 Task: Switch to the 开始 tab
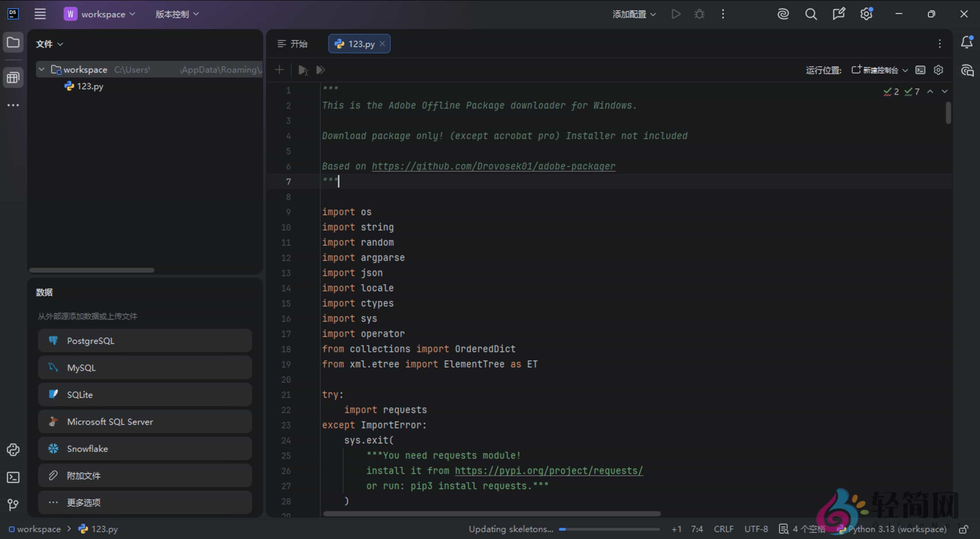tap(299, 43)
